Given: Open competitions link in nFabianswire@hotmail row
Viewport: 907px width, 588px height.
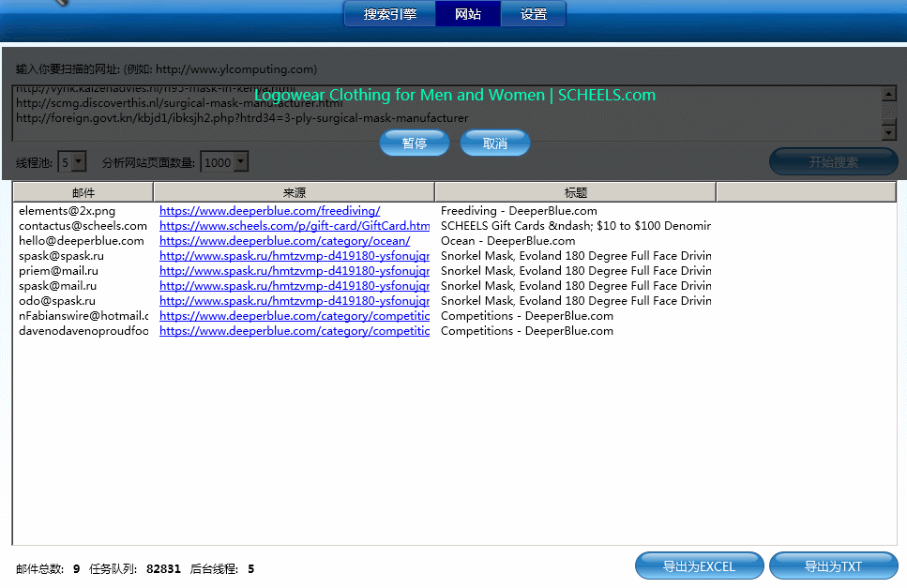Looking at the screenshot, I should point(295,316).
